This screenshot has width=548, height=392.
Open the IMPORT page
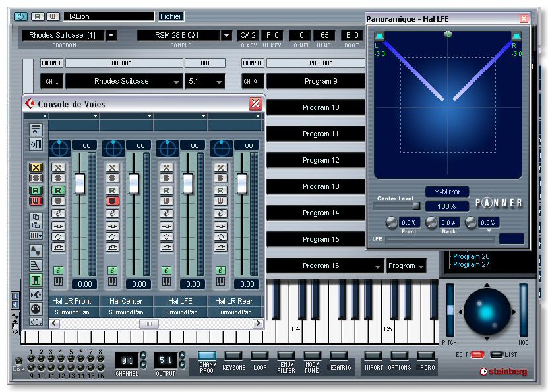(x=373, y=356)
